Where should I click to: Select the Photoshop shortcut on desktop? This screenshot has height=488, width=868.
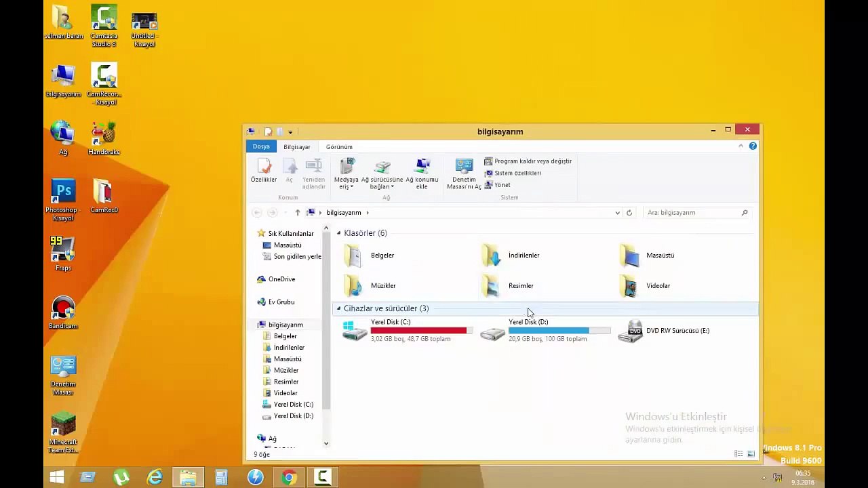coord(63,201)
